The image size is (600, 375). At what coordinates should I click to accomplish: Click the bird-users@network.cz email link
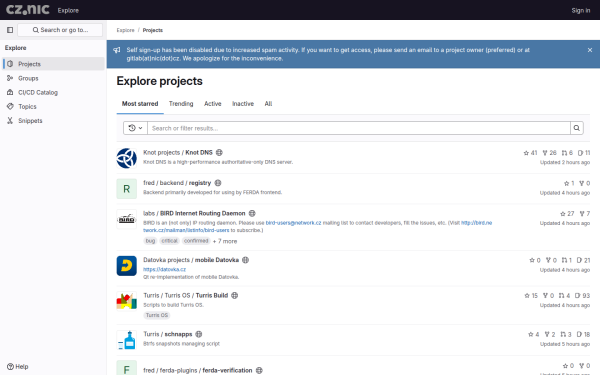(x=293, y=223)
